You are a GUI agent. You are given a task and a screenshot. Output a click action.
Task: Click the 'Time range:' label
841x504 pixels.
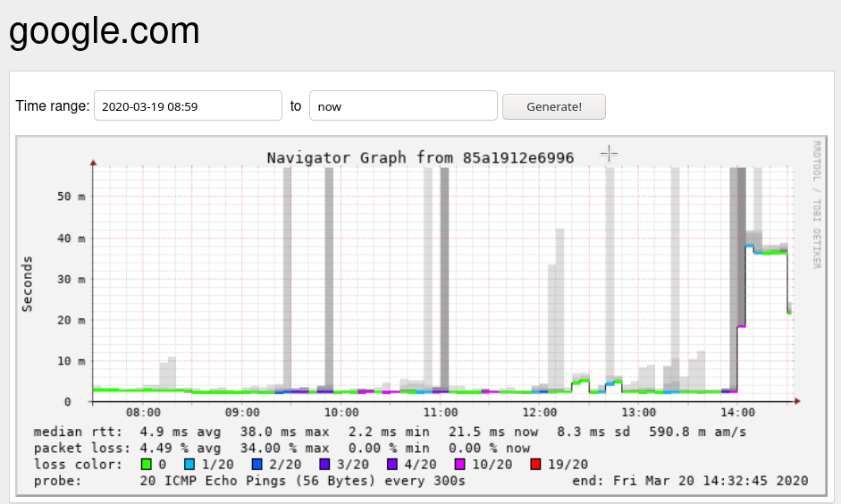[x=53, y=105]
